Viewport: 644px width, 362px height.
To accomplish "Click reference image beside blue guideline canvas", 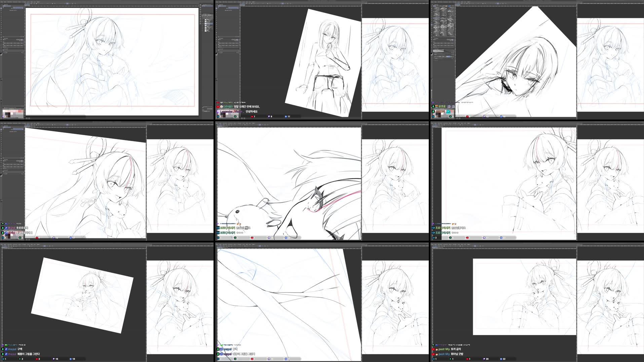I will [x=395, y=307].
